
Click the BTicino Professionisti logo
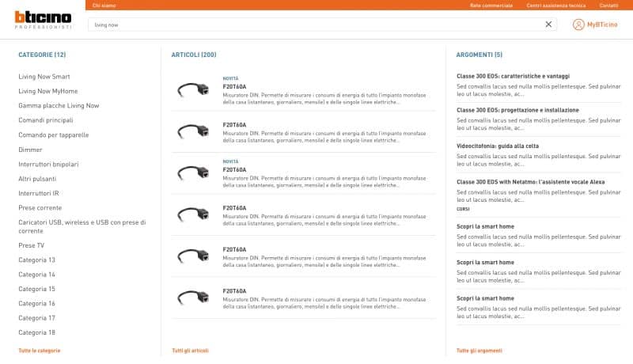coord(44,20)
